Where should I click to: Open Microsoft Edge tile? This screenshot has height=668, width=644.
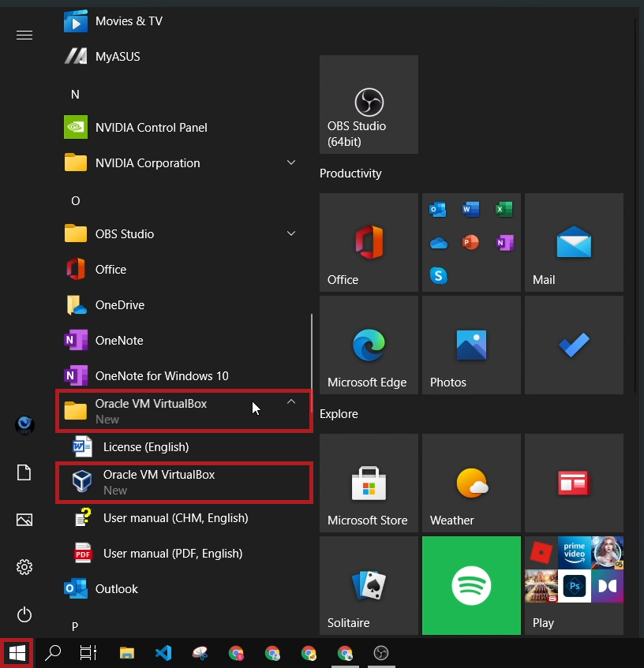point(369,345)
